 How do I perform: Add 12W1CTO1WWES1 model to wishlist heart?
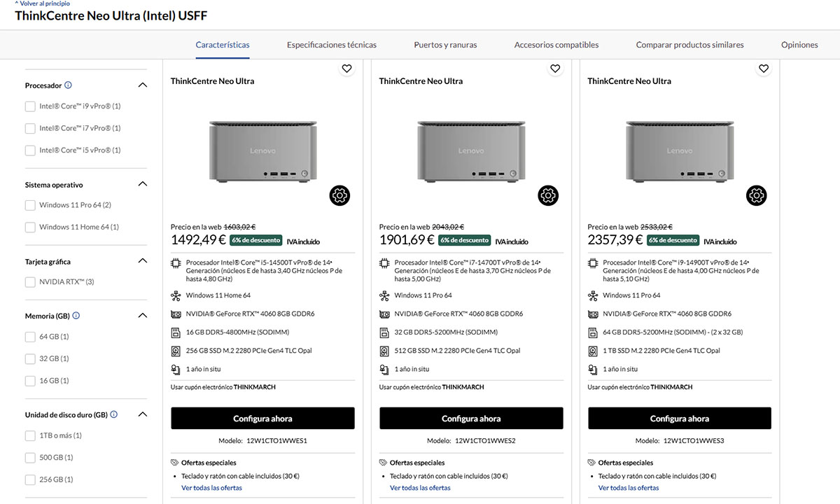tap(346, 69)
